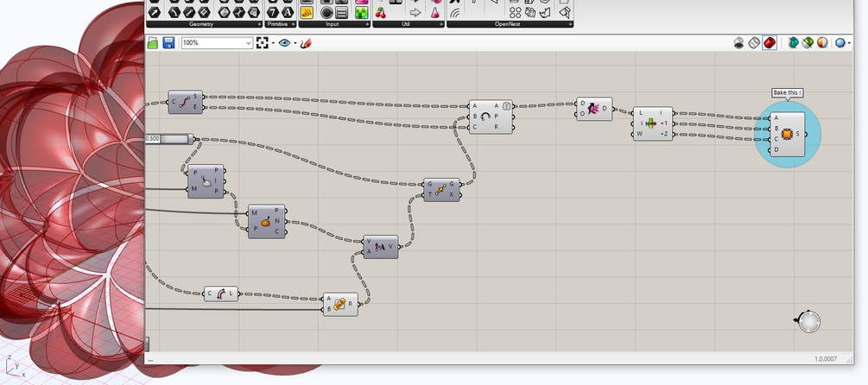Click the canvas navigation compass widget
Screen dimensions: 868x385
(808, 322)
